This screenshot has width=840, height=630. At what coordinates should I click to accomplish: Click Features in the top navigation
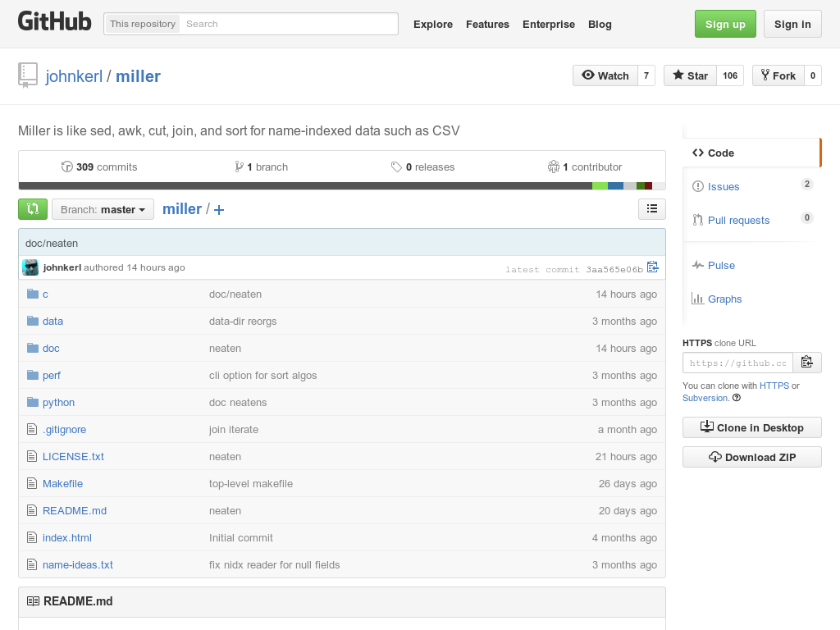[x=487, y=24]
